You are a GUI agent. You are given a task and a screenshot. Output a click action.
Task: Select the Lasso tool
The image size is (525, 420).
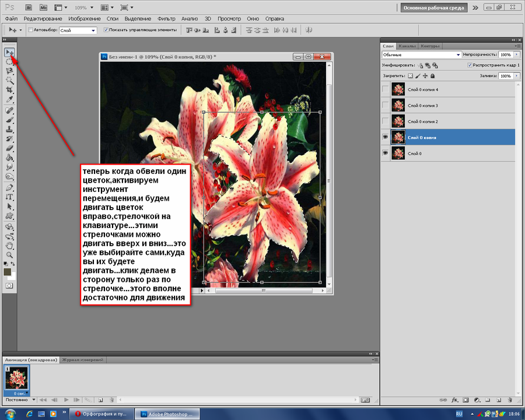[x=9, y=71]
